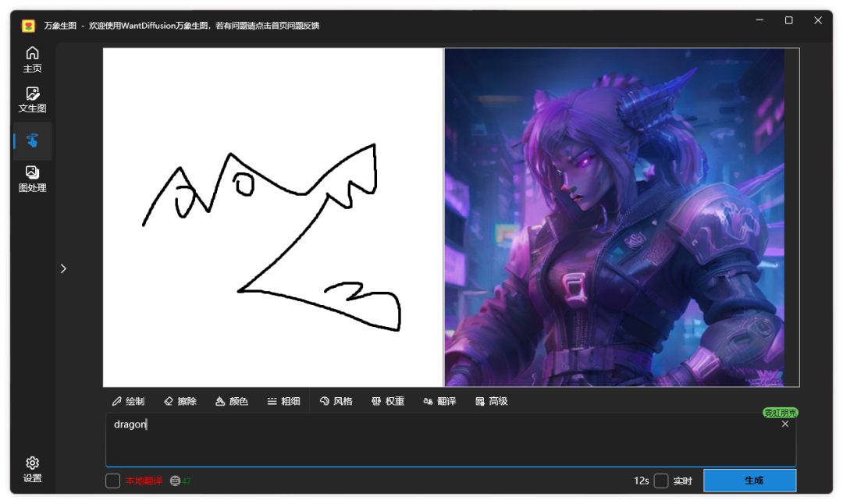Open the 风格 style menu
This screenshot has width=843, height=504.
(336, 401)
